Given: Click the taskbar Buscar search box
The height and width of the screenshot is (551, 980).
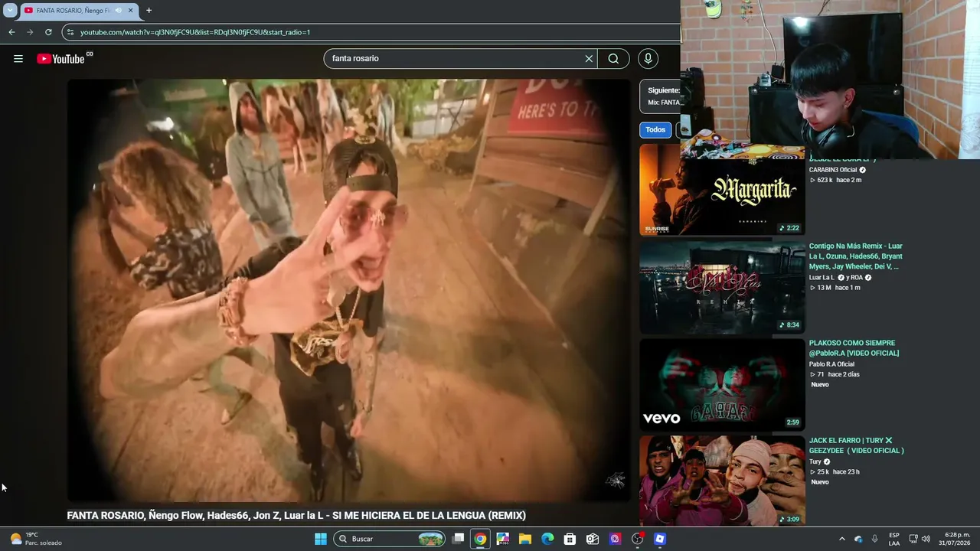Looking at the screenshot, I should (x=390, y=539).
